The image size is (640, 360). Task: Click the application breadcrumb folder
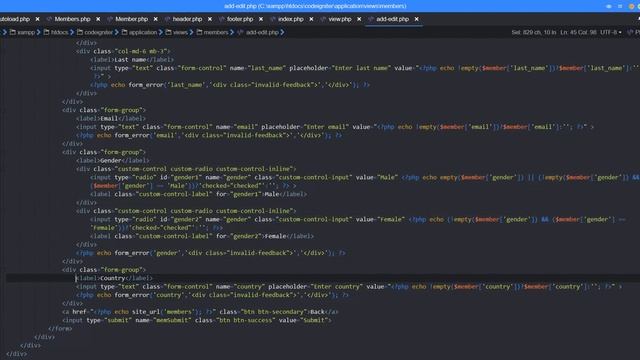coord(142,32)
